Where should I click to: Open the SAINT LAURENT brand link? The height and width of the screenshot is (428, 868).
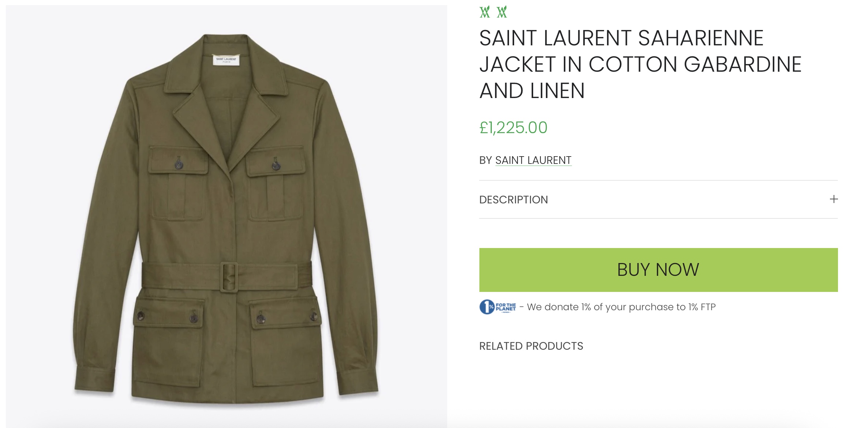click(x=533, y=160)
